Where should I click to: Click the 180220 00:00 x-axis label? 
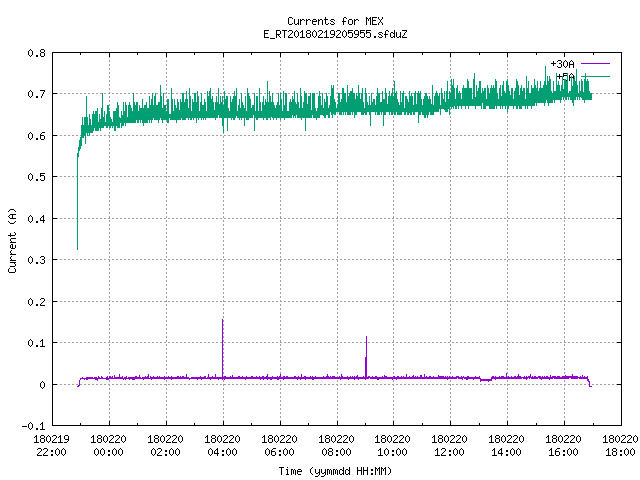[109, 446]
